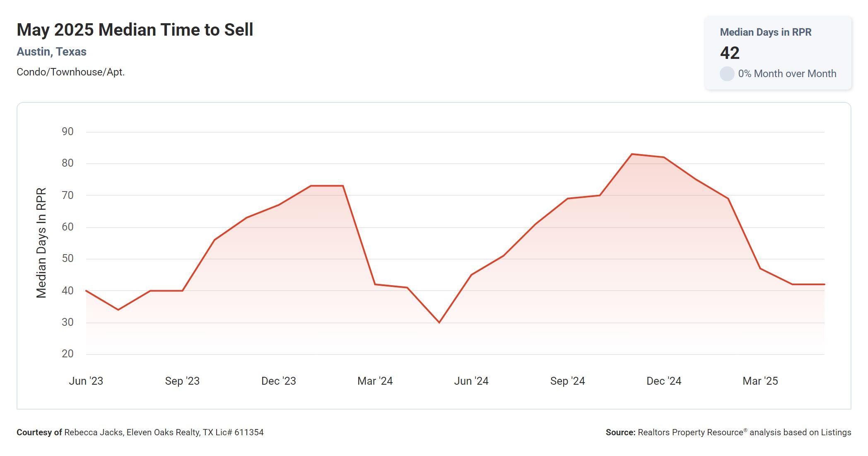Click the gray month-over-month indicator circle

727,74
